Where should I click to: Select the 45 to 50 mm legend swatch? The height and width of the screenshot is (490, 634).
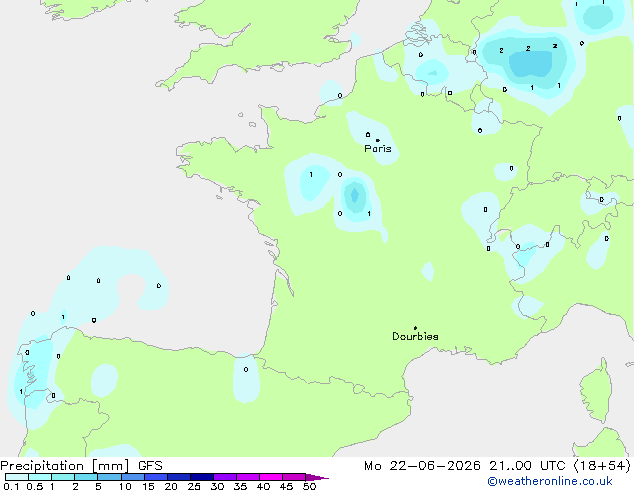[x=294, y=477]
